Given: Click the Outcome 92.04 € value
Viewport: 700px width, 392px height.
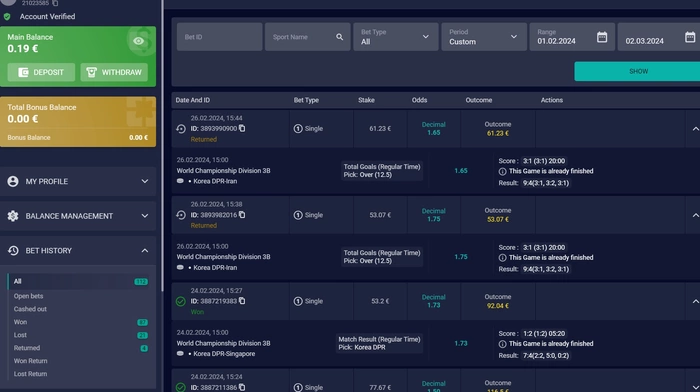Looking at the screenshot, I should (498, 306).
